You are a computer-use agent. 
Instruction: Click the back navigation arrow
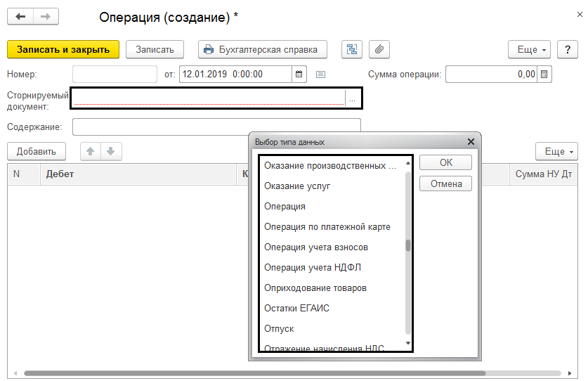[x=20, y=16]
